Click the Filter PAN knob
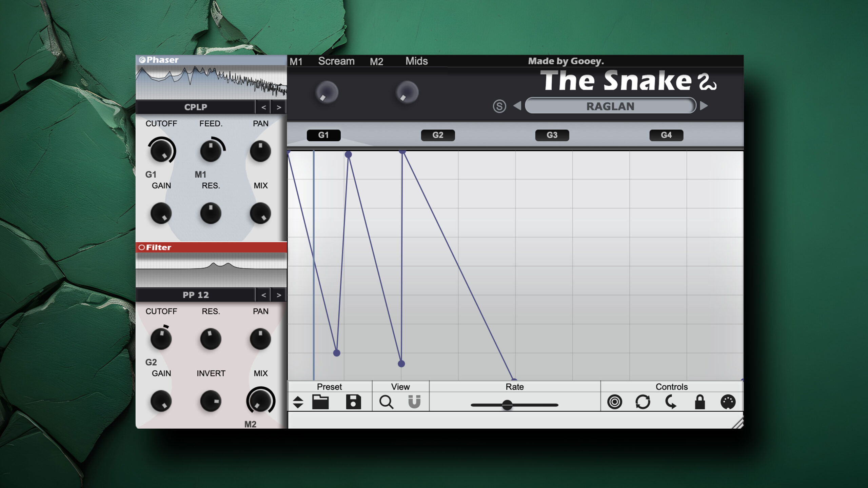868x488 pixels. click(260, 338)
